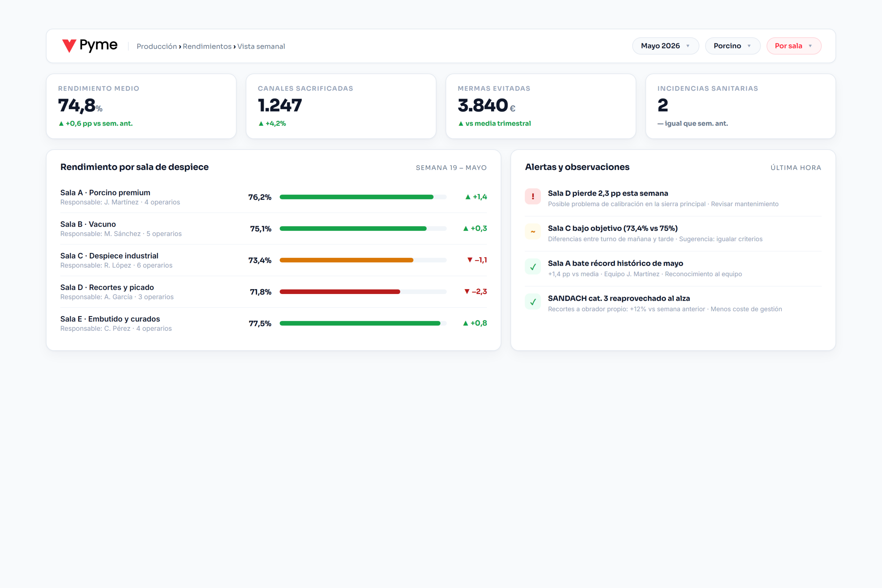The height and width of the screenshot is (588, 882).
Task: Click the 1.247 canales value
Action: pyautogui.click(x=280, y=105)
